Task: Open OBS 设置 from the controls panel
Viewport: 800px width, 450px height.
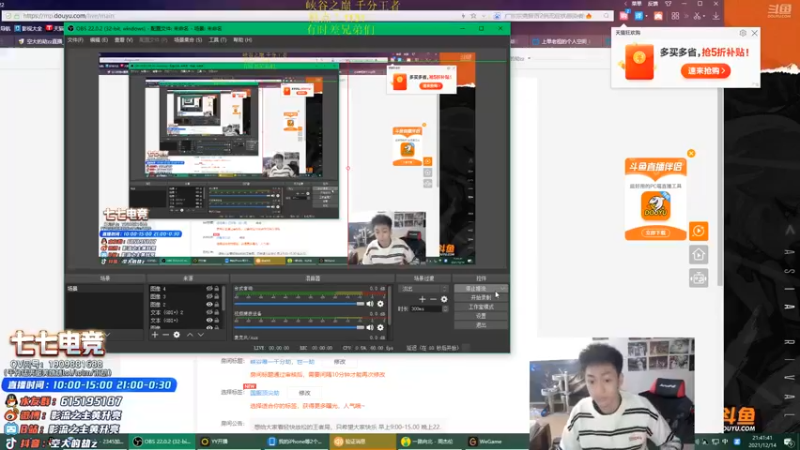Action: click(481, 316)
